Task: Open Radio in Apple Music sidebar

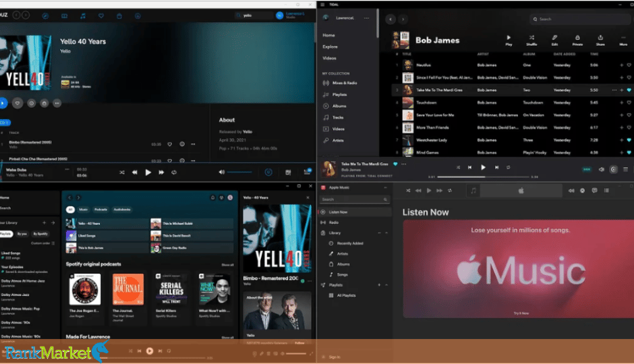Action: pyautogui.click(x=334, y=222)
